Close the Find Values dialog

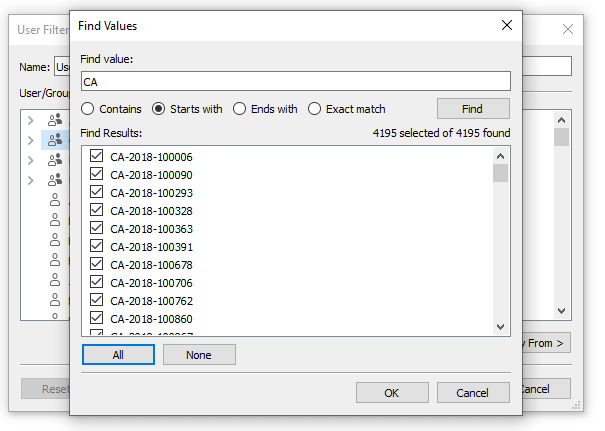[507, 25]
